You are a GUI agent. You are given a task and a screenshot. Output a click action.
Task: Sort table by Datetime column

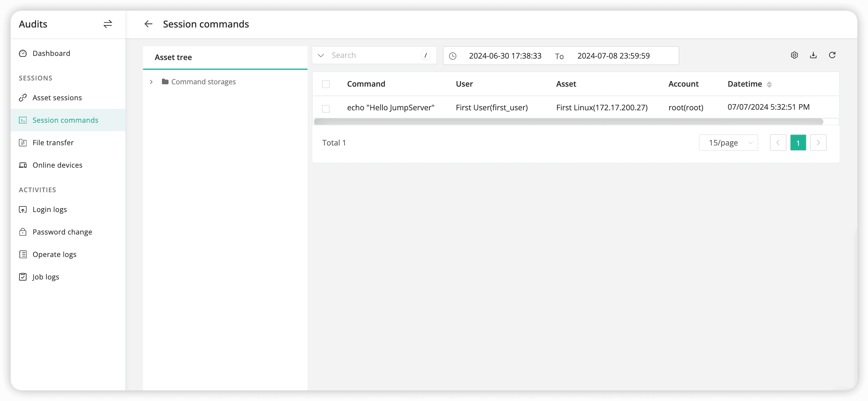tap(769, 84)
